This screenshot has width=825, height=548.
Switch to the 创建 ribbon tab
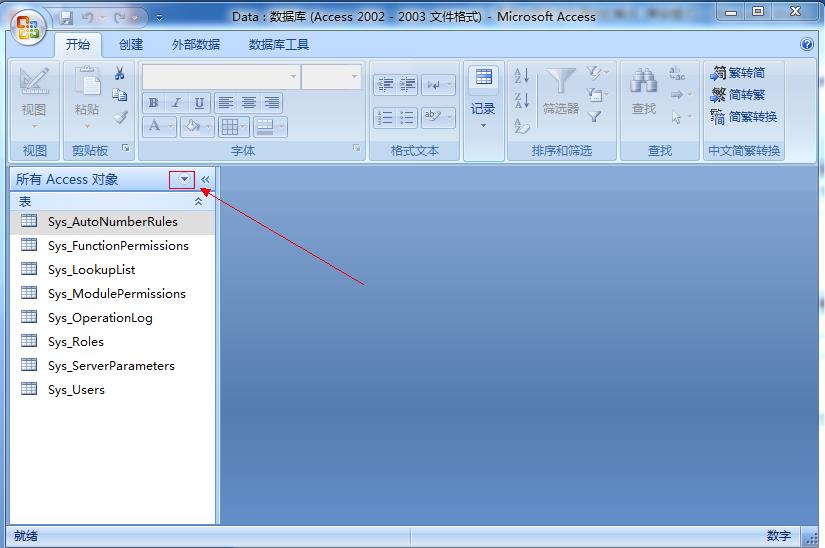(130, 45)
